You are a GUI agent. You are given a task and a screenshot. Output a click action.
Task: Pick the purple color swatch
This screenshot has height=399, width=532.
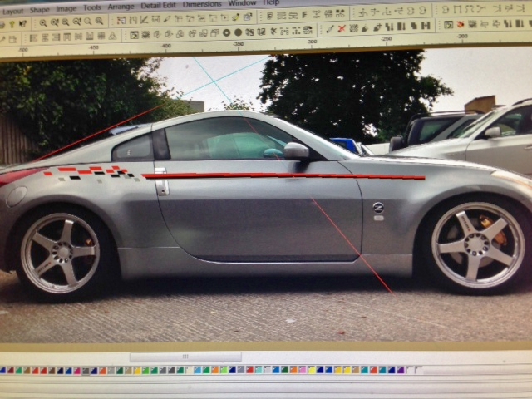401,370
